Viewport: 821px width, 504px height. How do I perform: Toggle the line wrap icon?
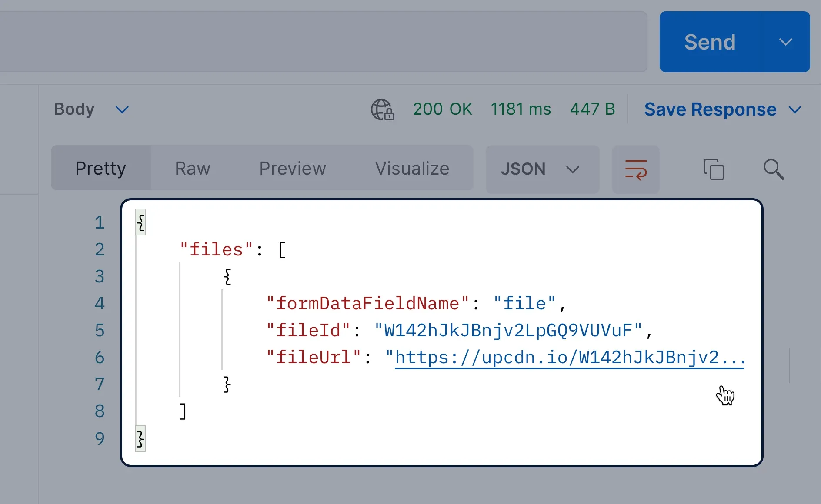click(636, 169)
